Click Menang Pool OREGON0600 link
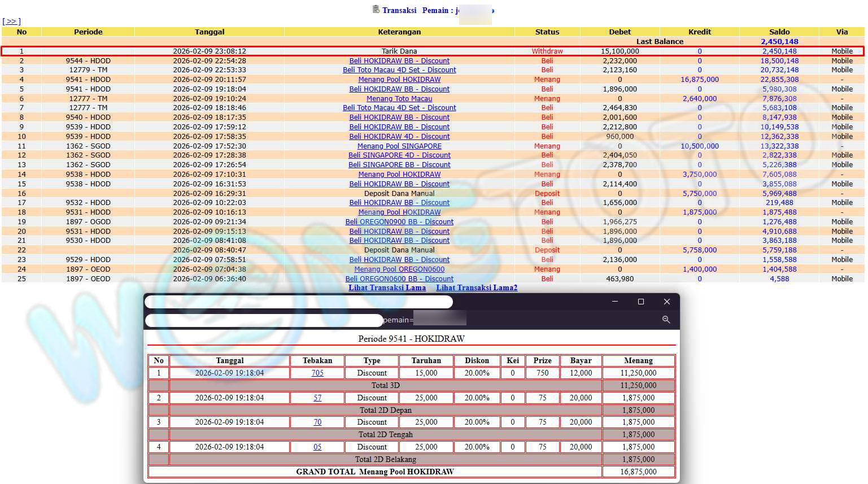This screenshot has height=484, width=868. [399, 269]
